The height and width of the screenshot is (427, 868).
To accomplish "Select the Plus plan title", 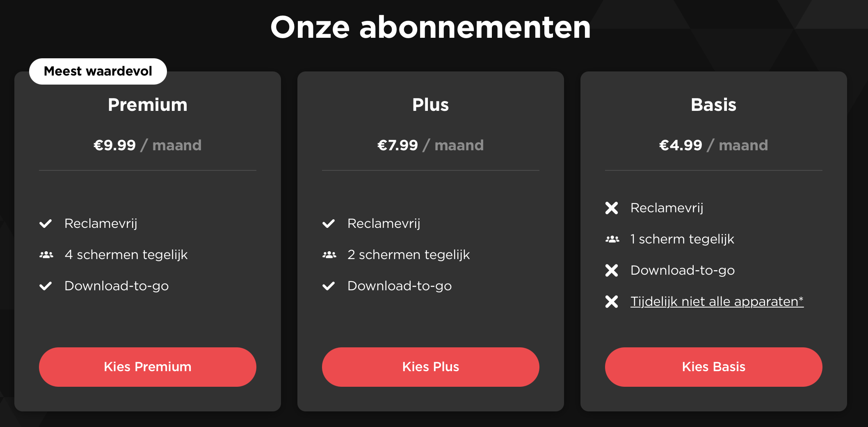I will [x=431, y=105].
